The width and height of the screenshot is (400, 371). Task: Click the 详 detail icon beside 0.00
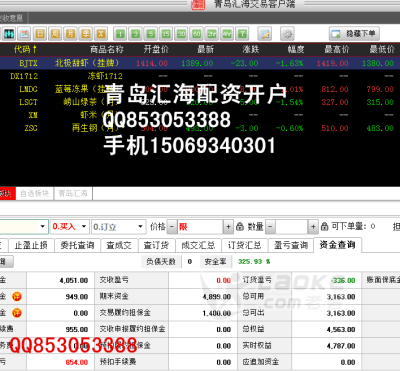[17, 313]
